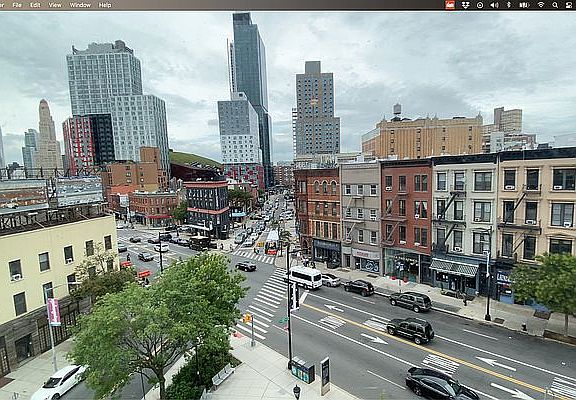
Task: Open the Help menu
Action: (x=105, y=5)
